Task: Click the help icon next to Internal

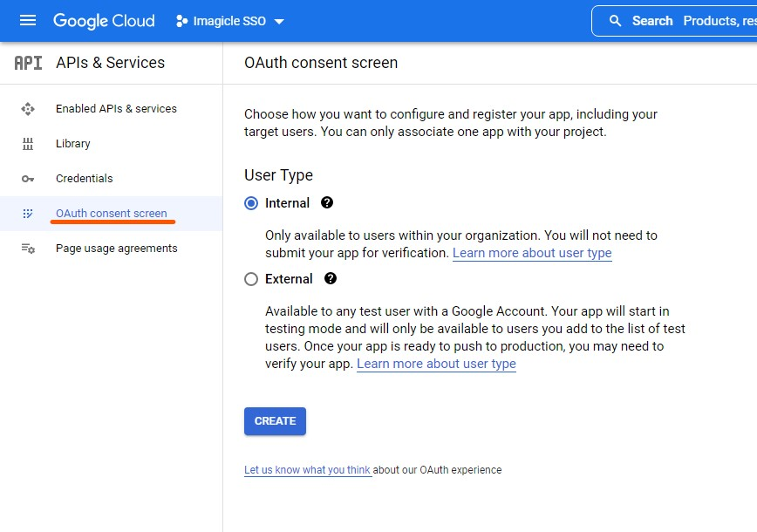Action: click(x=327, y=203)
